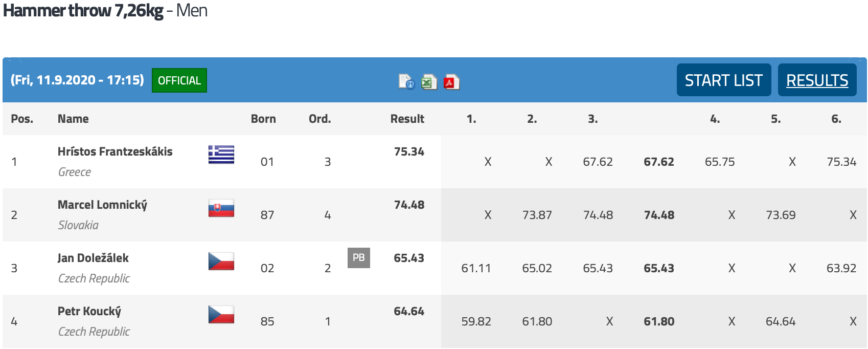Viewport: 868px width, 349px height.
Task: Click Jan Doležálek's Czech flag icon
Action: 221,261
